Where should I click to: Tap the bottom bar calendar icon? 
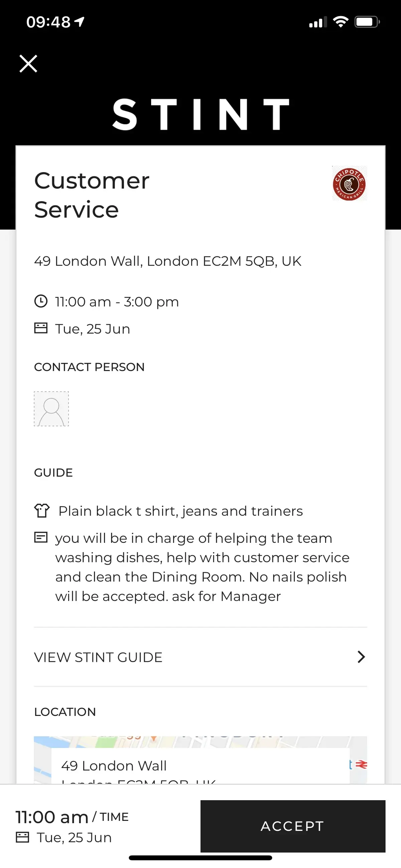pyautogui.click(x=23, y=837)
